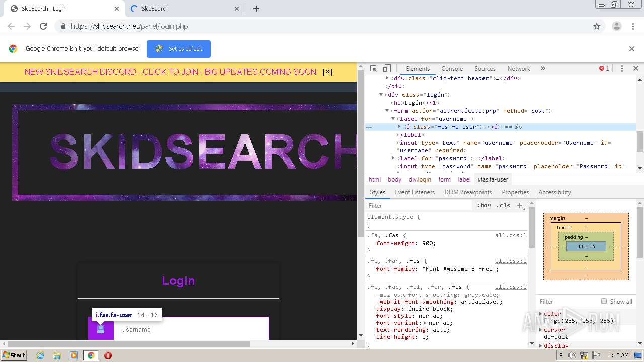Click the Username input field on page
Viewport: 644px width, 362px height.
coord(191,329)
